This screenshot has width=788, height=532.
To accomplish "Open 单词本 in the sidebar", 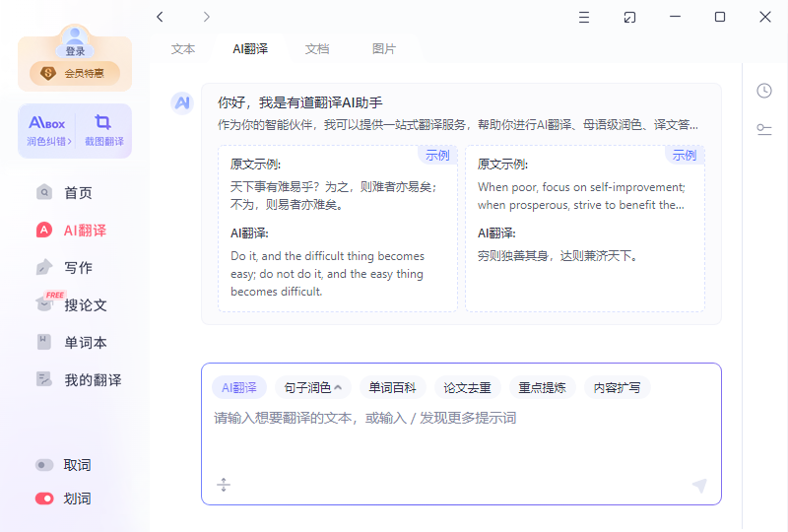I will click(x=85, y=343).
